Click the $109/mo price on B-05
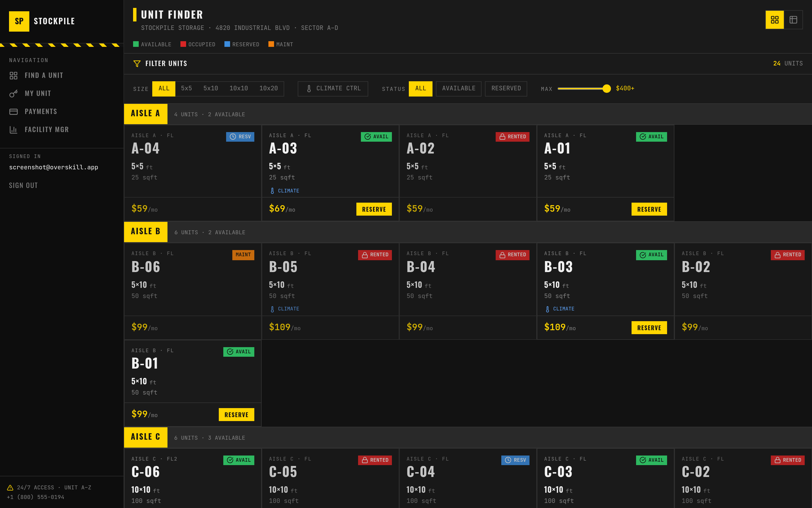 pyautogui.click(x=284, y=327)
